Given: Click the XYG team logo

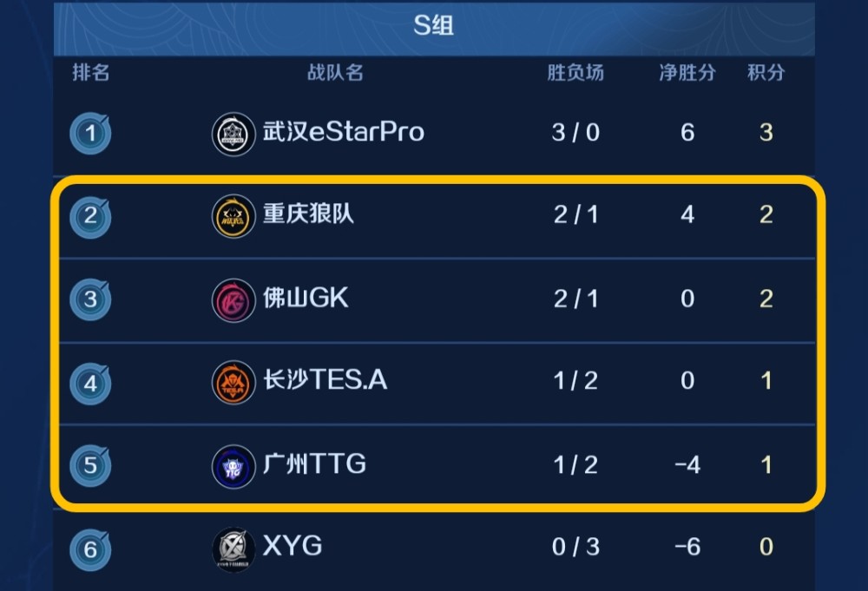Looking at the screenshot, I should coord(233,549).
